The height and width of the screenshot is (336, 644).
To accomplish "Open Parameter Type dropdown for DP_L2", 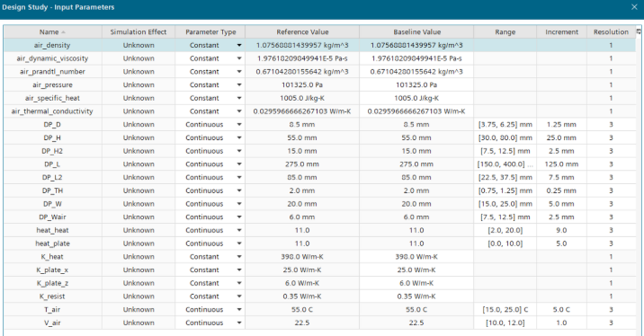I will tap(239, 177).
